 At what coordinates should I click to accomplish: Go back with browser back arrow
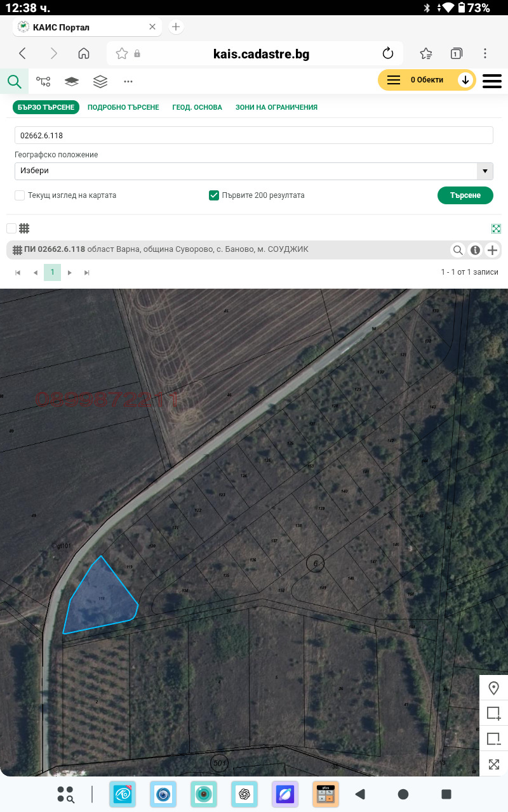tap(22, 54)
